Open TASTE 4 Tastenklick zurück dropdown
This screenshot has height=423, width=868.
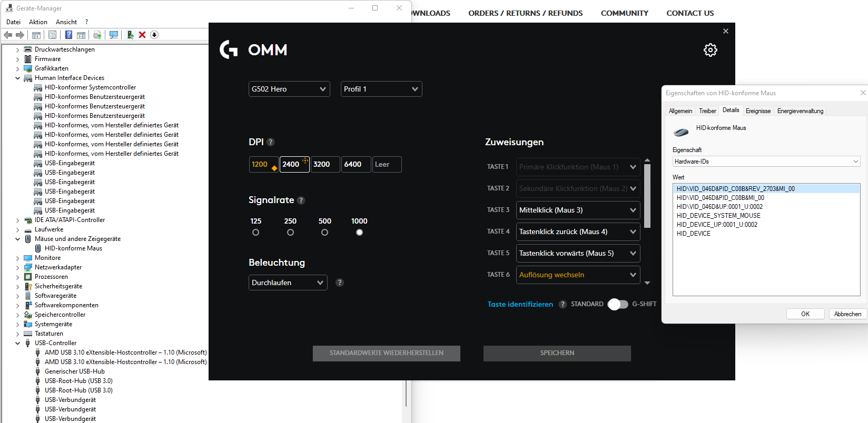pyautogui.click(x=578, y=231)
